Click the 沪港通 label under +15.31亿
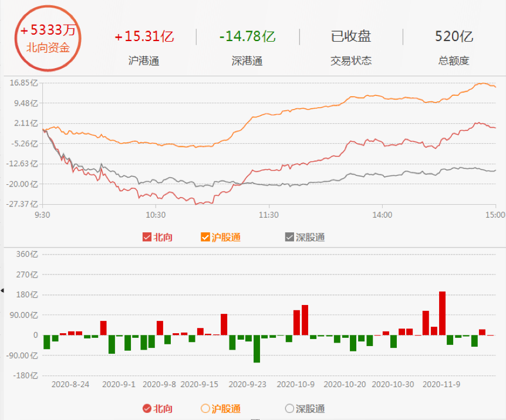This screenshot has height=420, width=506. [x=144, y=60]
